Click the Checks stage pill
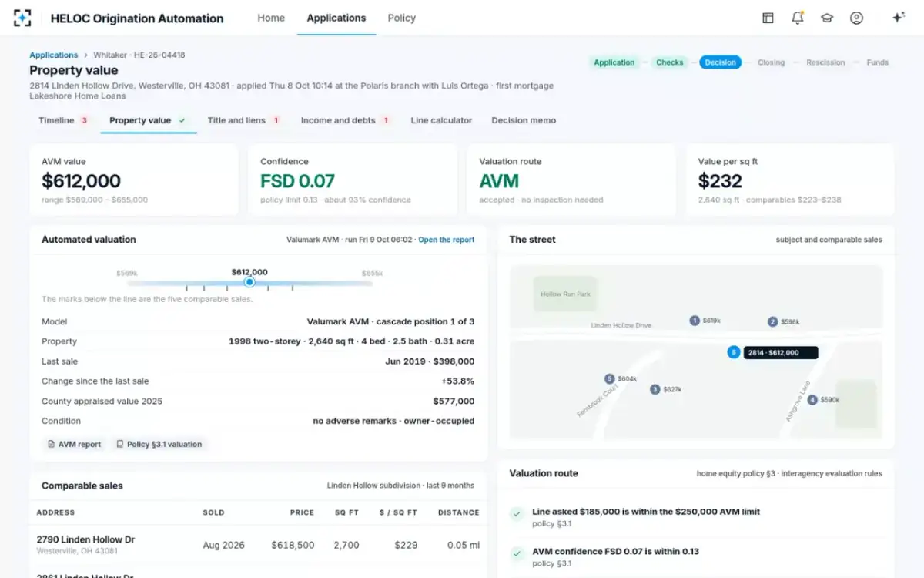Viewport: 924px width, 578px height. click(670, 62)
